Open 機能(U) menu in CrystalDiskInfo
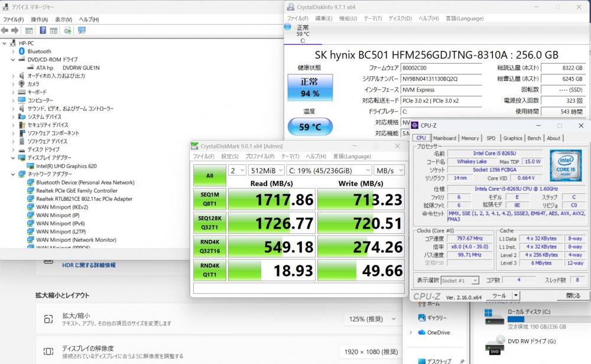Screen dimensions: 591x364 point(348,18)
